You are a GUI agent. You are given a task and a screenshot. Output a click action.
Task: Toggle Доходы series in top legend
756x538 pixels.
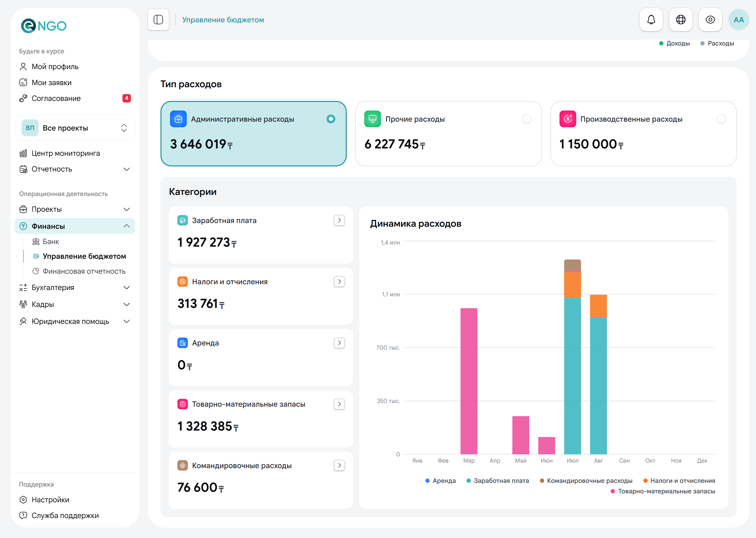(674, 43)
